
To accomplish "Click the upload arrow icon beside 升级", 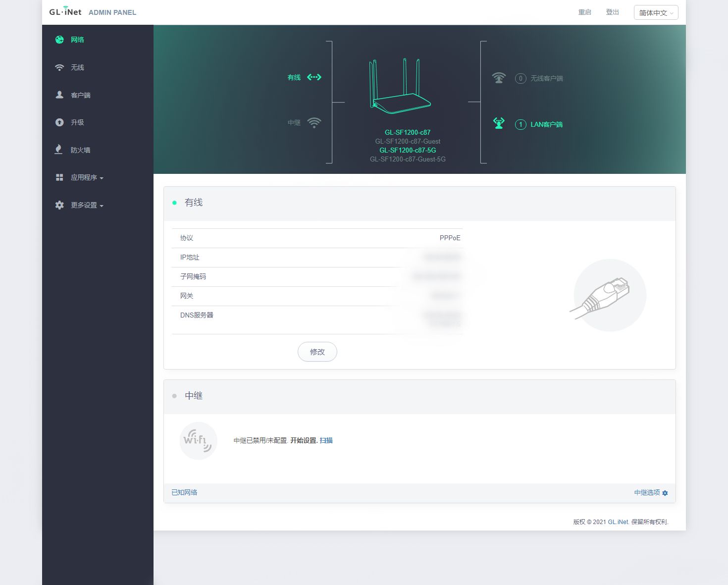I will [x=59, y=122].
